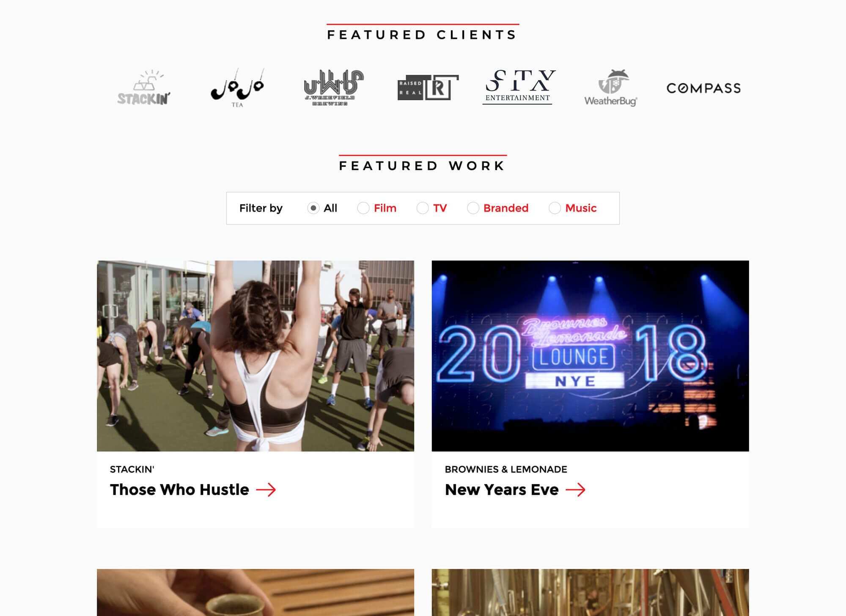Click the rooftop workout video thumbnail
The image size is (846, 616).
(x=255, y=356)
